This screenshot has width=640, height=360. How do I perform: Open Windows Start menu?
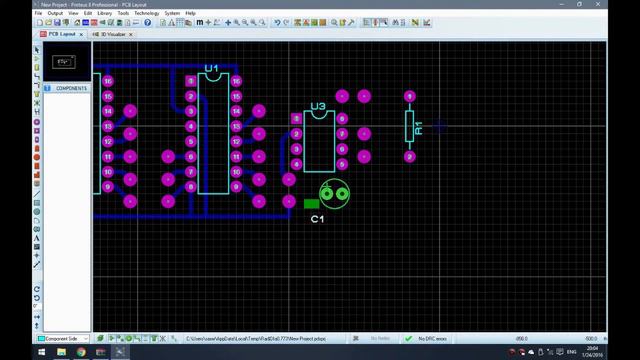coord(42,352)
